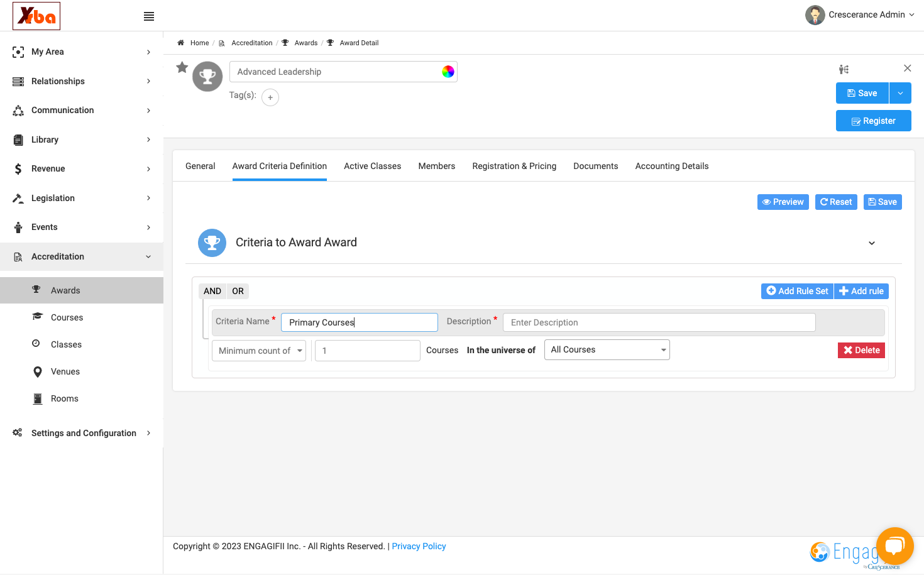Screen dimensions: 924x575
Task: Expand the My Area menu
Action: 82,52
